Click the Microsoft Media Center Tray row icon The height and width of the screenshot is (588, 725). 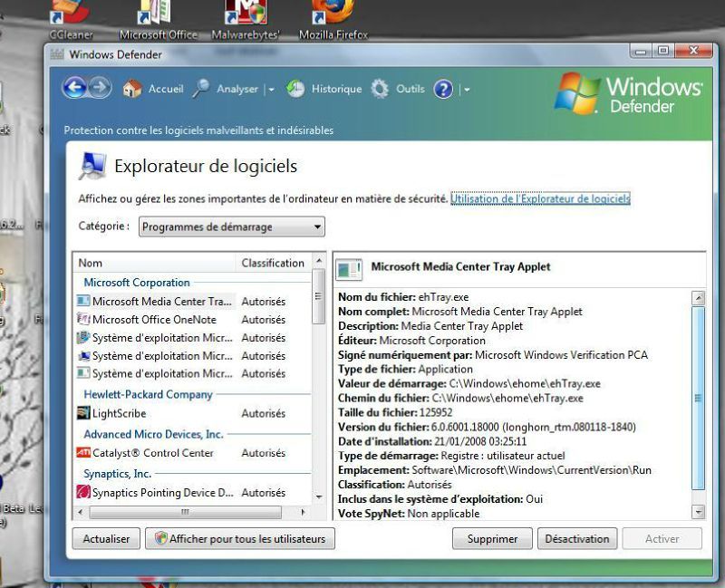83,301
